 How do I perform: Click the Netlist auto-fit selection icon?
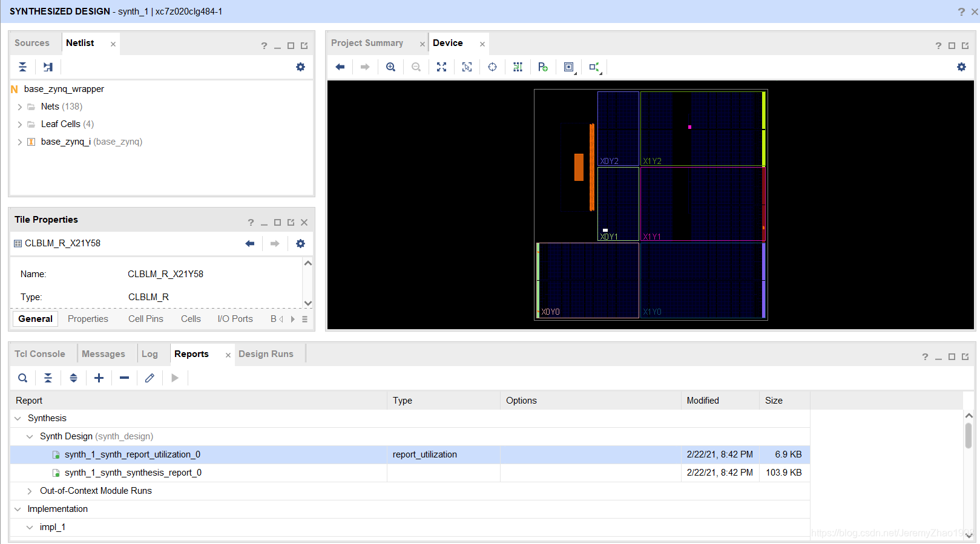(x=48, y=67)
